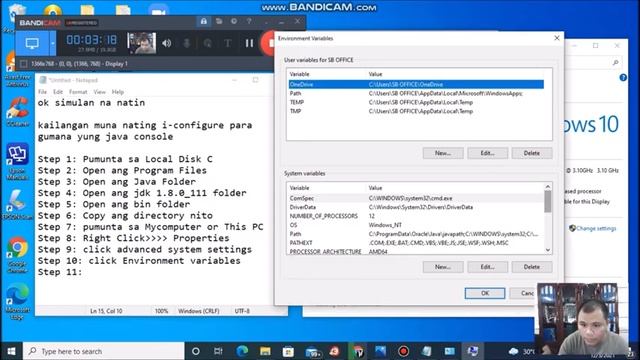640x360 pixels.
Task: Click Delete button under user variables
Action: click(x=531, y=153)
